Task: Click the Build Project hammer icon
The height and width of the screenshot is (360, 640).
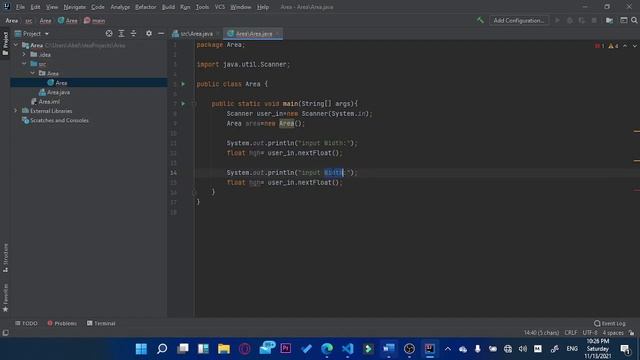Action: pyautogui.click(x=480, y=20)
